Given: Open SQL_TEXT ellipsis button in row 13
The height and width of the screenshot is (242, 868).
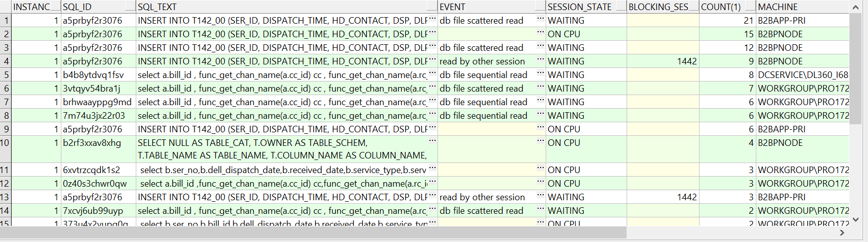Looking at the screenshot, I should pos(432,196).
